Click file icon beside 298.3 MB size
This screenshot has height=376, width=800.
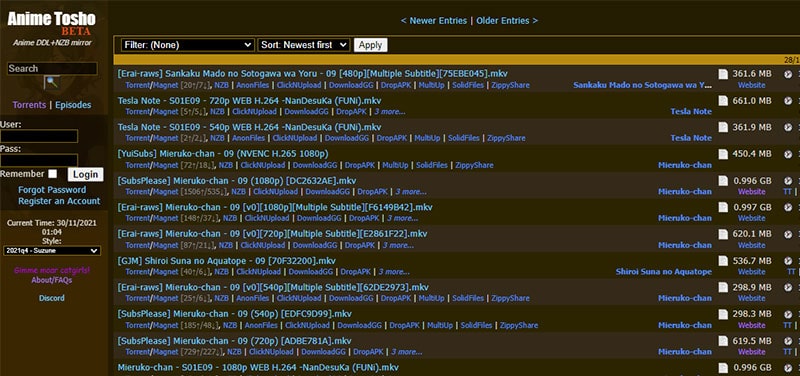723,314
